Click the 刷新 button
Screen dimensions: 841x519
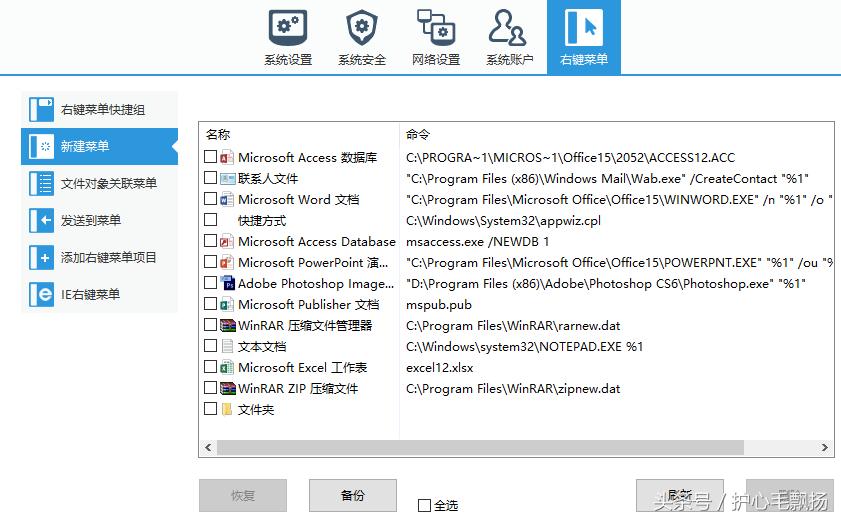pos(680,495)
